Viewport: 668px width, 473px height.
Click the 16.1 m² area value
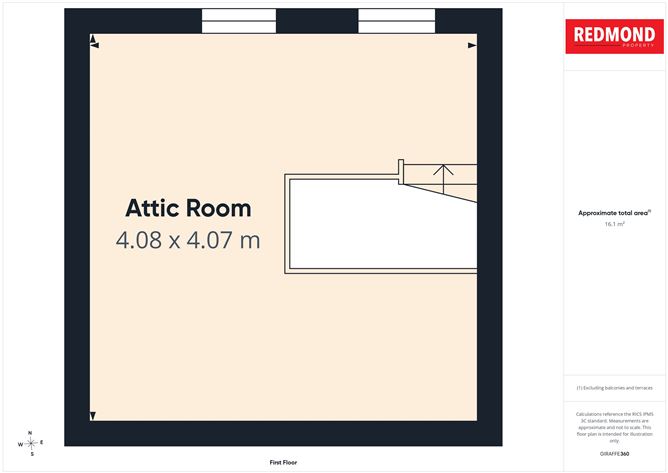coord(614,224)
